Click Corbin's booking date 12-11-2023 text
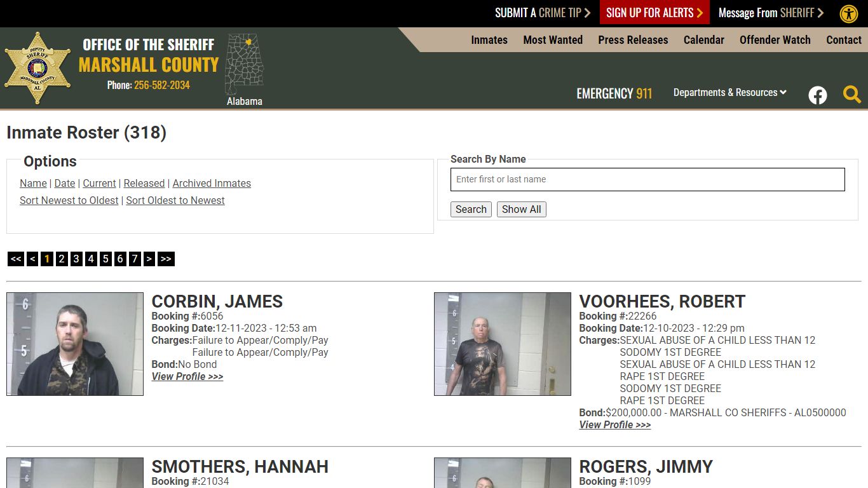This screenshot has width=868, height=488. (x=234, y=328)
